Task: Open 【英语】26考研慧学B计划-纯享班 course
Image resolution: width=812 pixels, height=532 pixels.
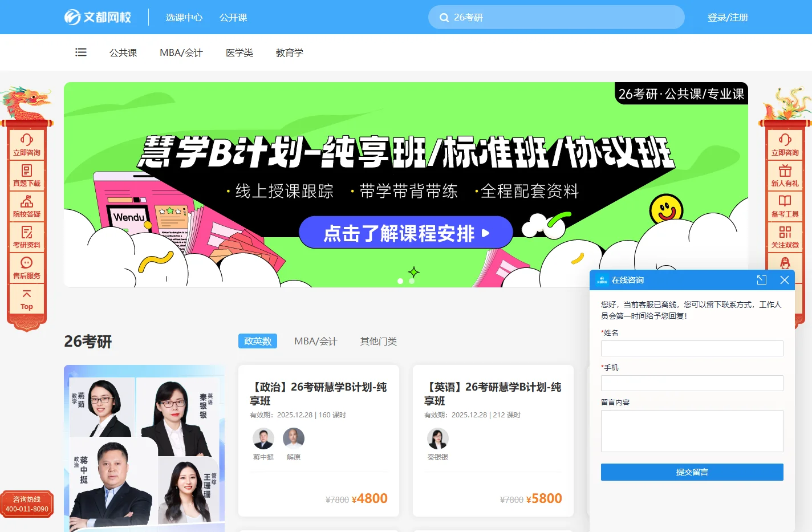Action: tap(493, 393)
